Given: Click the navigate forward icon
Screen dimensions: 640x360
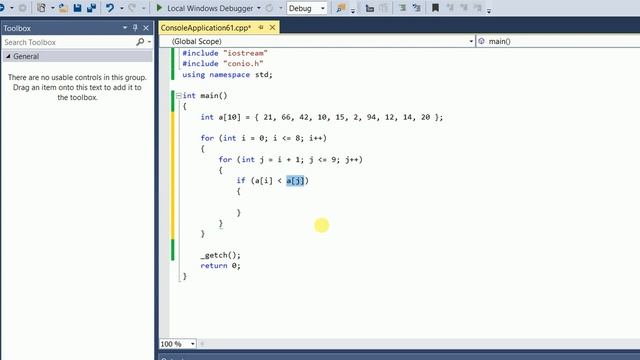Looking at the screenshot, I should [23, 8].
